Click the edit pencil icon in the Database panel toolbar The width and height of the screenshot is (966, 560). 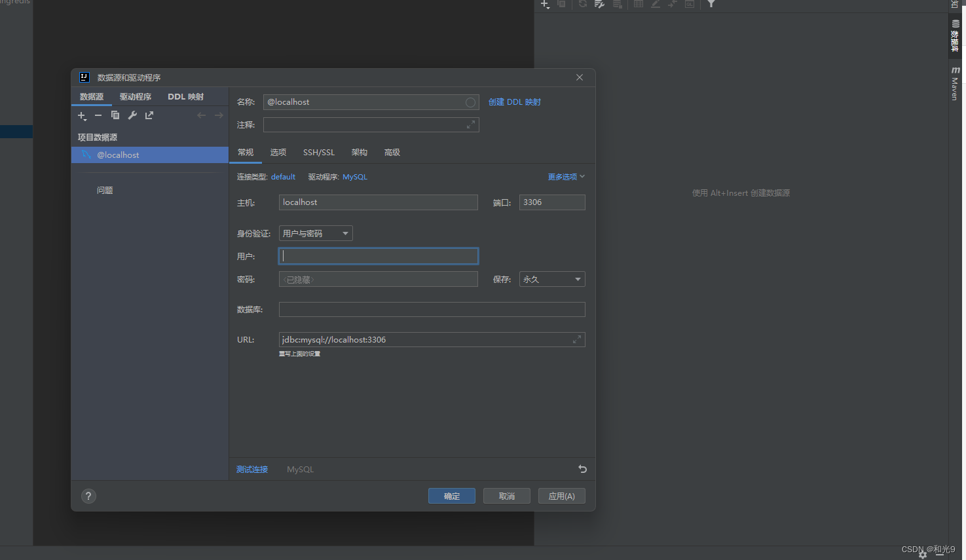656,3
